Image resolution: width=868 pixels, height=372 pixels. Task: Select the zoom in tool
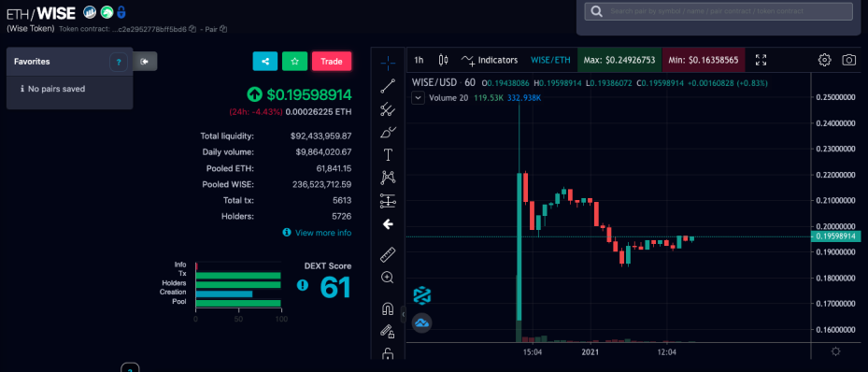(x=388, y=278)
